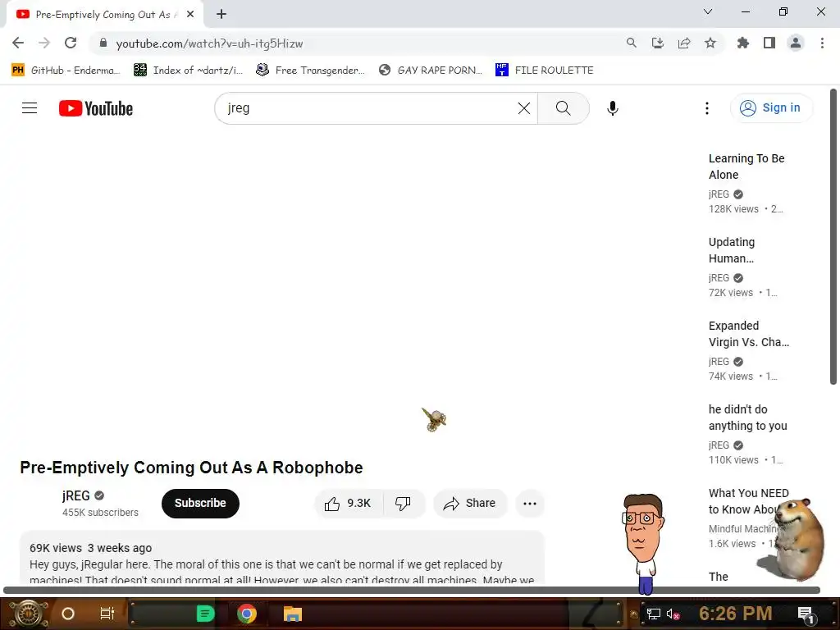840x630 pixels.
Task: Open the steampunk Start button
Action: coord(28,614)
